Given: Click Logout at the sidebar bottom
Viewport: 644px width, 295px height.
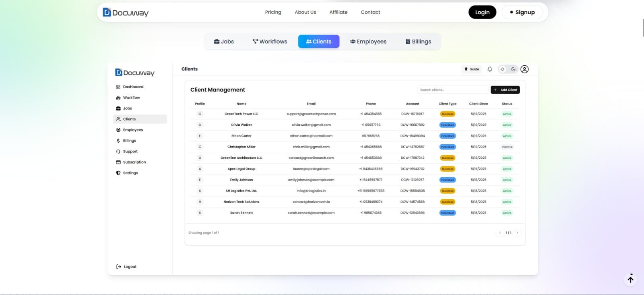Looking at the screenshot, I should tap(126, 267).
